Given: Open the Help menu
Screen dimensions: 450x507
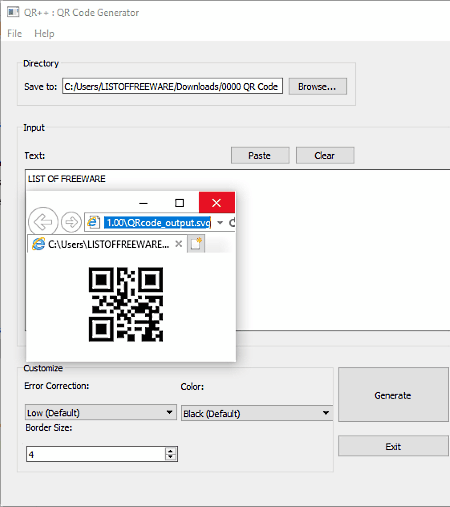Looking at the screenshot, I should point(44,33).
